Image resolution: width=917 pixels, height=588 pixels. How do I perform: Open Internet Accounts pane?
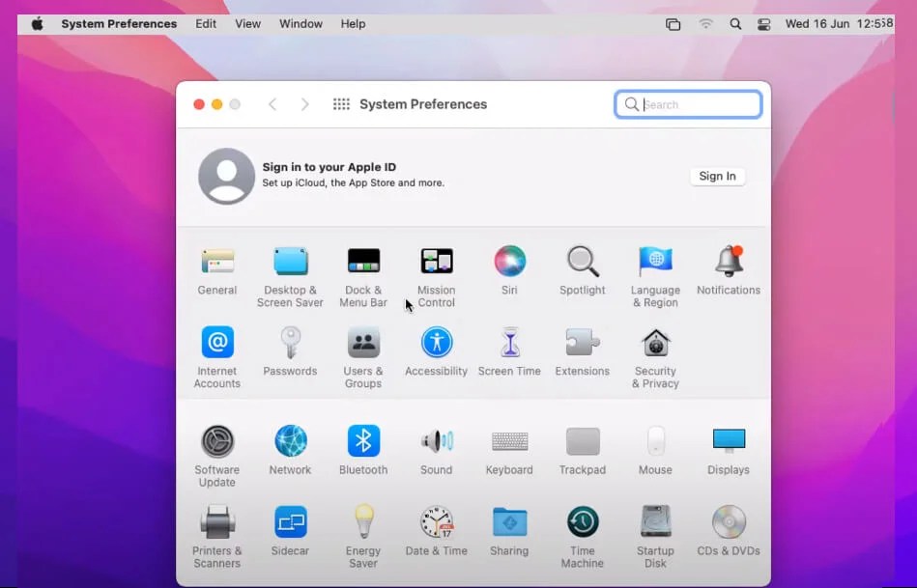click(217, 342)
